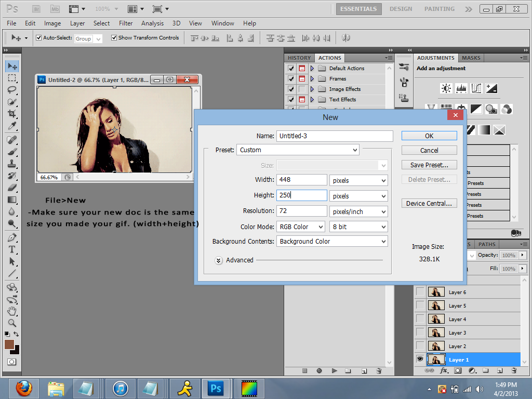Open Photoshop from the Windows taskbar
The image size is (532, 399).
215,388
